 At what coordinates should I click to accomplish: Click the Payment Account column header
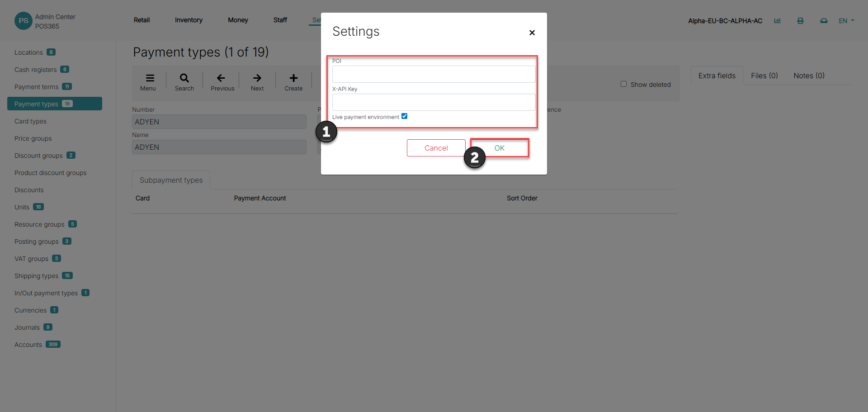pos(260,198)
